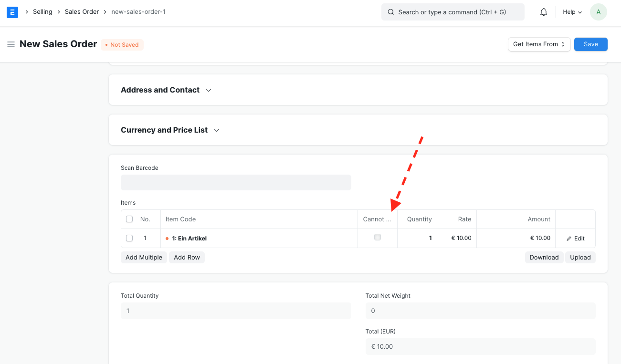Toggle the sidebar hamburger menu icon
This screenshot has height=364, width=621.
point(11,44)
